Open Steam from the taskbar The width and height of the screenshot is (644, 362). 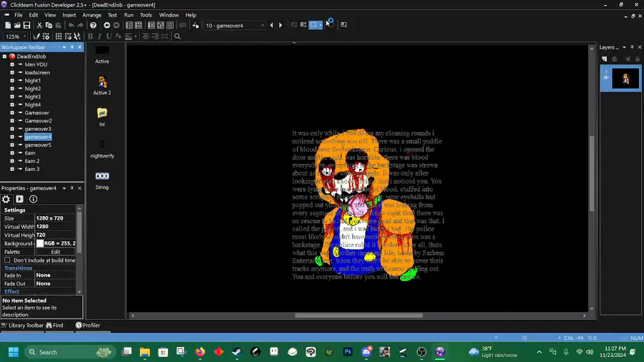(237, 352)
